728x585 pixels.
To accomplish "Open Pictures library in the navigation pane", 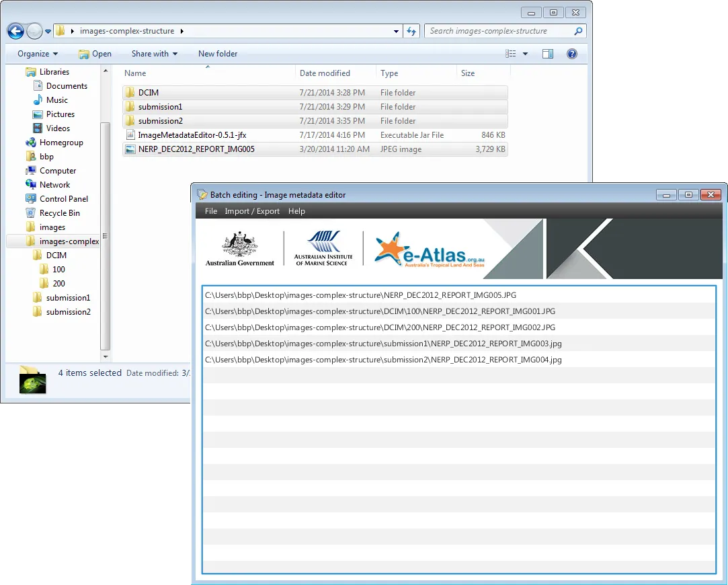I will click(x=54, y=114).
